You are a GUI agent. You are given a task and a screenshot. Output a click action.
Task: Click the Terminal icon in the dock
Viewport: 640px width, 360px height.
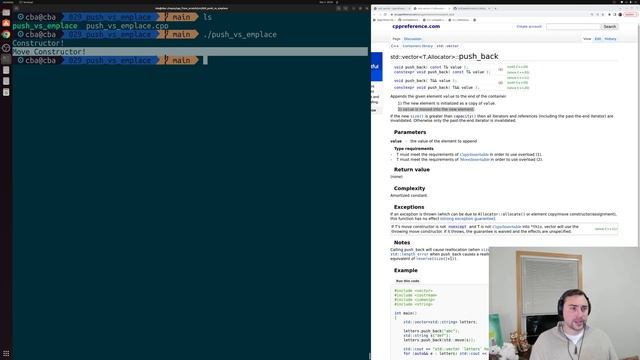point(6,59)
